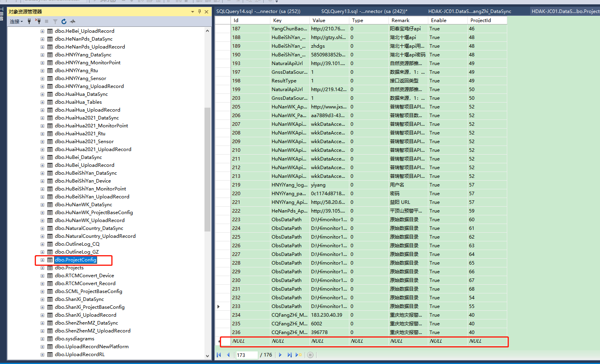
Task: Open Object Explorer window options arrow
Action: [x=193, y=12]
